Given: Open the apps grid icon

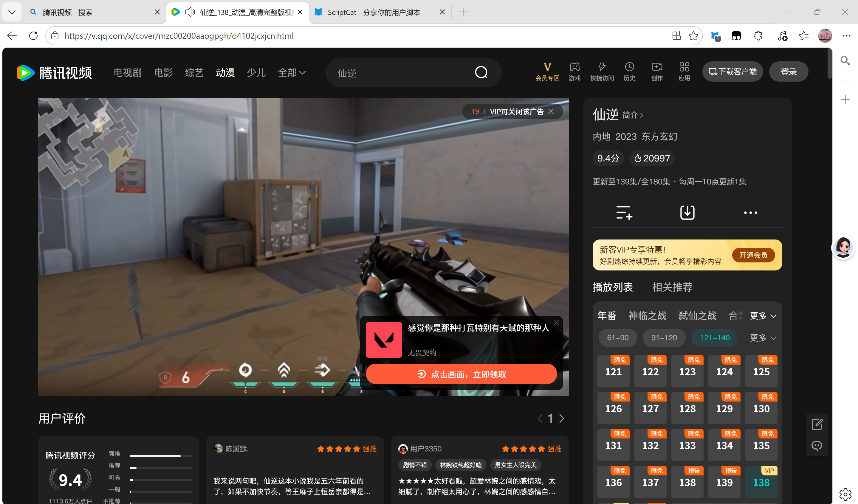Looking at the screenshot, I should click(x=684, y=71).
